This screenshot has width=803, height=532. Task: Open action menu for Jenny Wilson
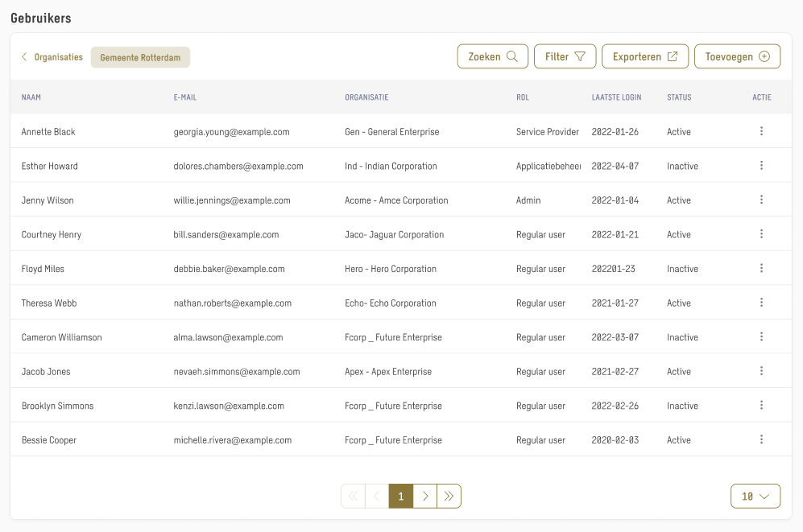pyautogui.click(x=761, y=200)
